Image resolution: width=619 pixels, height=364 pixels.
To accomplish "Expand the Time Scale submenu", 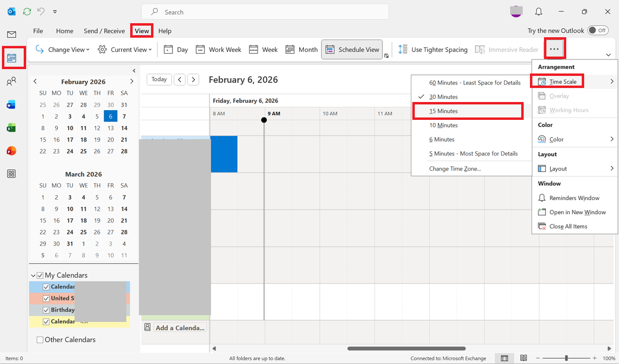I will point(575,82).
